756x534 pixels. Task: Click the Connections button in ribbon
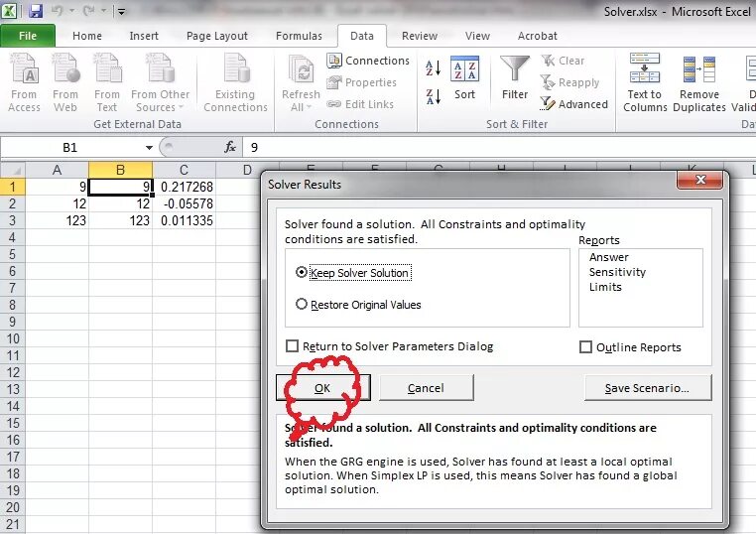(x=368, y=61)
